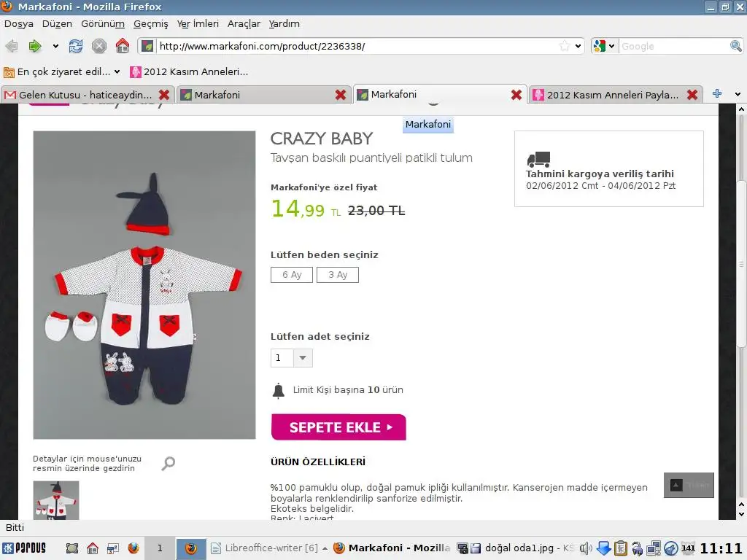Go back with the grey back arrow
Screen dimensions: 747x560
click(x=12, y=46)
